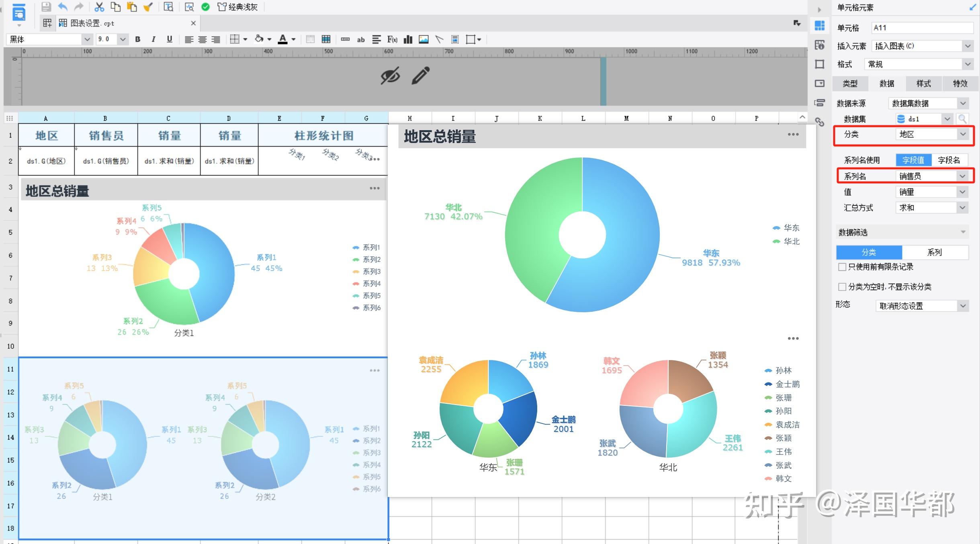Open dataset search next to ds1
Image resolution: width=980 pixels, height=544 pixels.
[963, 119]
